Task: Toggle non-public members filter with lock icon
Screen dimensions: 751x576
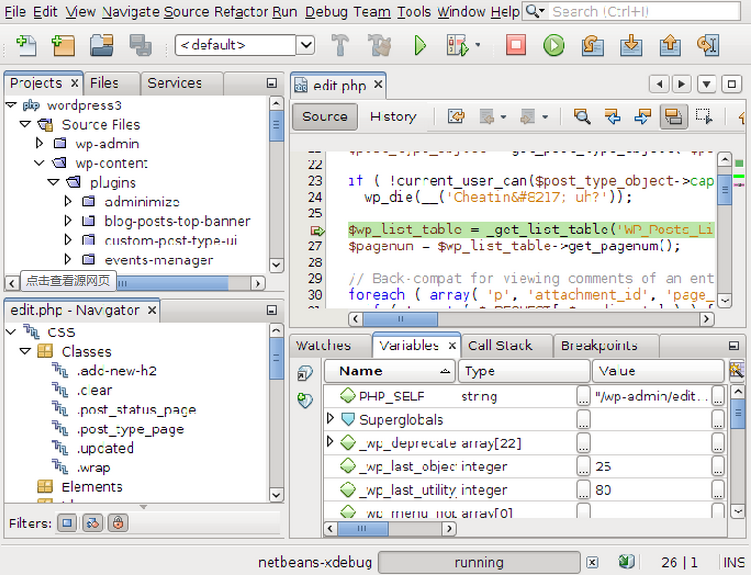Action: 118,523
